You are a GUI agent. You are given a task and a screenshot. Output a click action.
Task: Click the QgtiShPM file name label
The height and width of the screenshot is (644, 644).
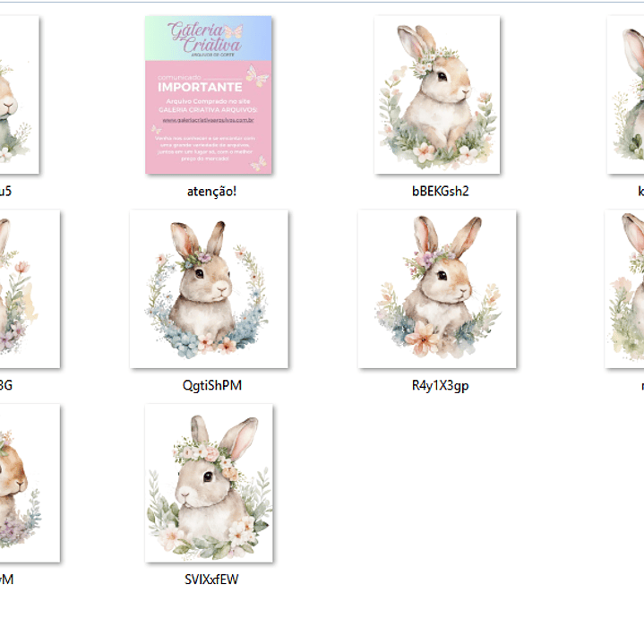211,385
